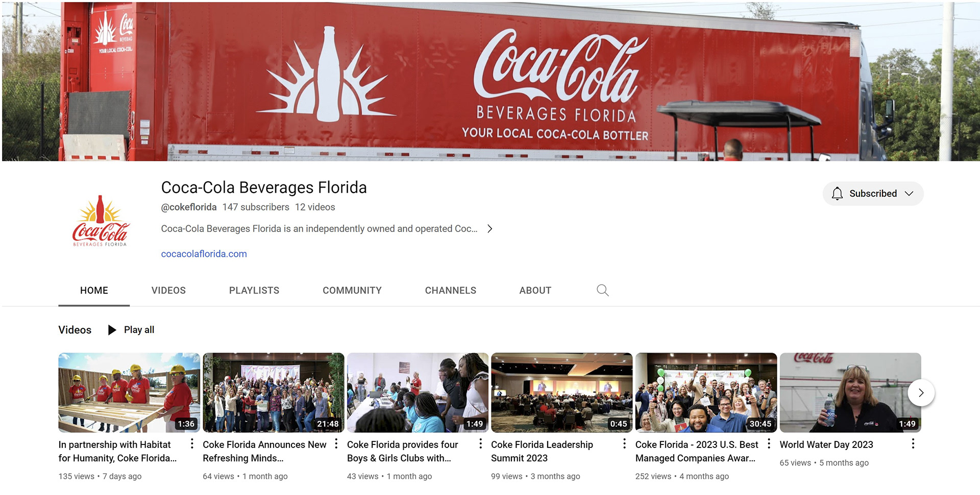Open Coke Florida Announces New Refreshing Minds title
980x495 pixels.
coord(264,452)
